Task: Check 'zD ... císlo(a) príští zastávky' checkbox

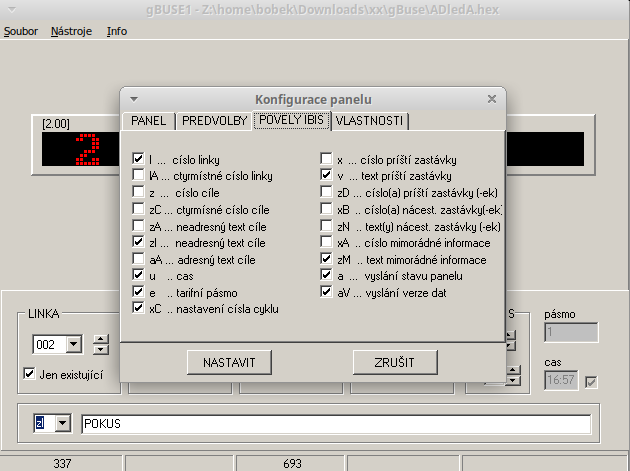Action: 326,192
